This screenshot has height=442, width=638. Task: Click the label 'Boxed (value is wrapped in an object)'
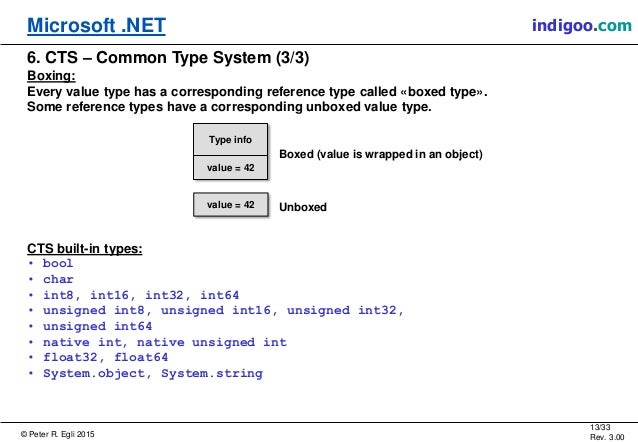381,154
